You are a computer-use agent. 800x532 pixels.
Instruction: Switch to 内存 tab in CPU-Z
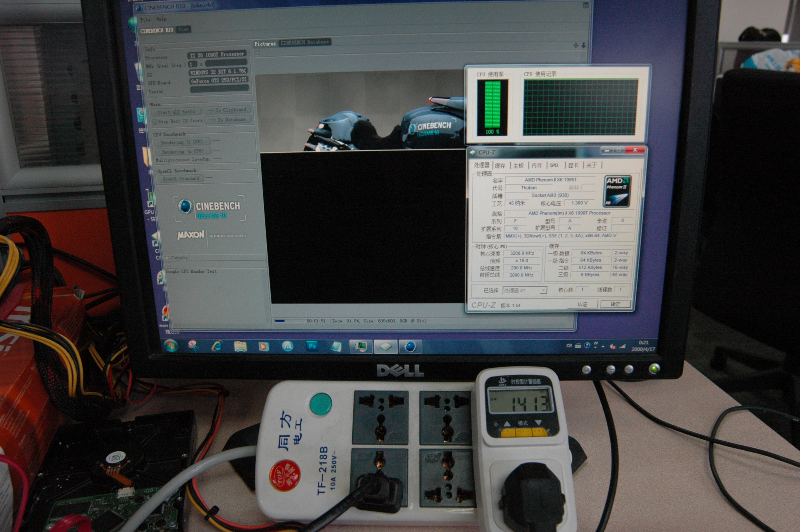click(x=537, y=165)
